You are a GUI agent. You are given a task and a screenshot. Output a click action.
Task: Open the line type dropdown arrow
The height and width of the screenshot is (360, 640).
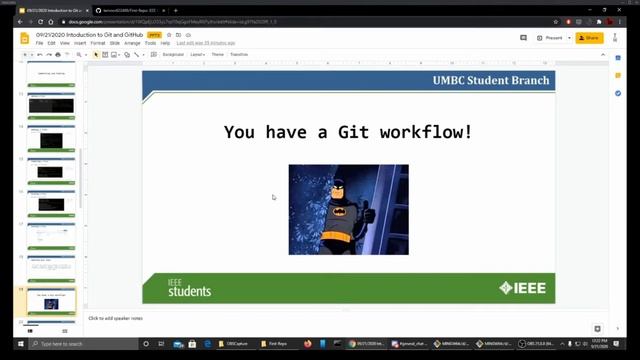click(x=143, y=55)
